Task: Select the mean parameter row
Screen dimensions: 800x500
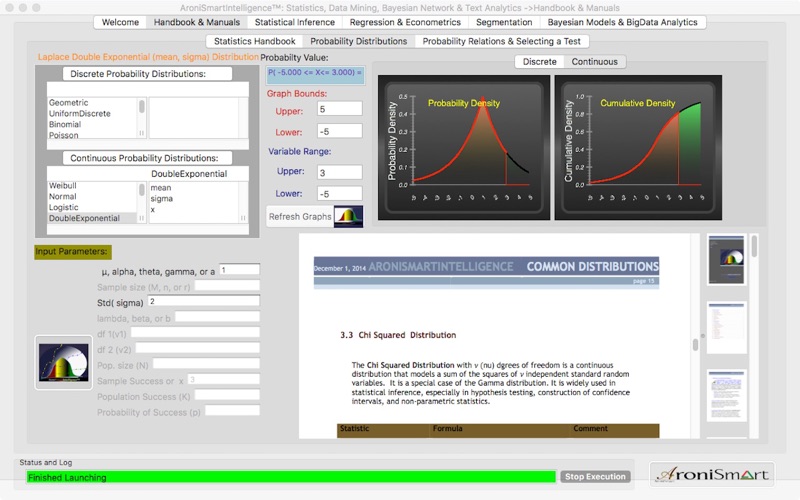Action: [194, 188]
